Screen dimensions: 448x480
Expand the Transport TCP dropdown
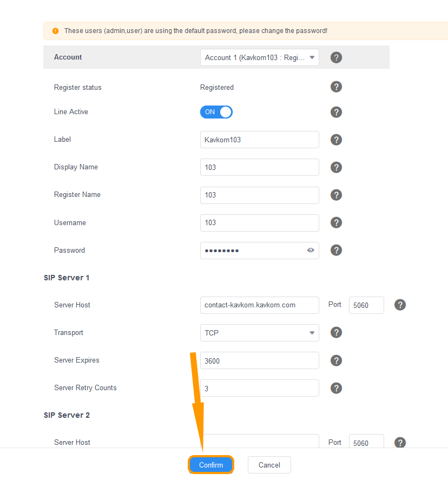[259, 333]
